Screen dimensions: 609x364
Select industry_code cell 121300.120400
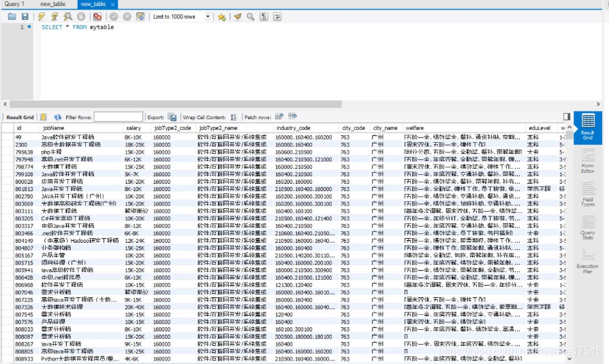(x=306, y=285)
